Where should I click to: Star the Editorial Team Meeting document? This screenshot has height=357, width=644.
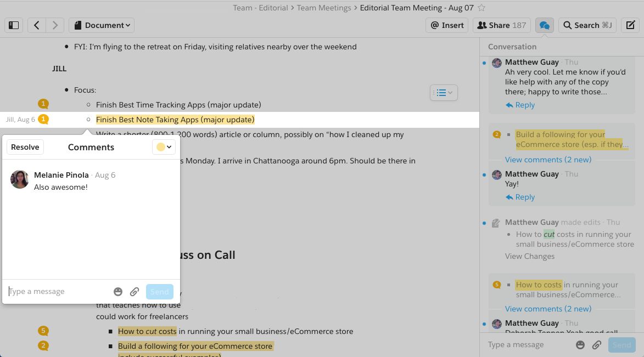481,8
